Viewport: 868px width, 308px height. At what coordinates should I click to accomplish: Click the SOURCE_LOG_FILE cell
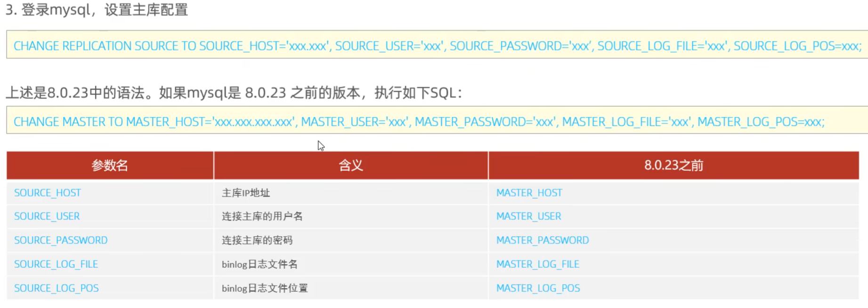[x=110, y=264]
